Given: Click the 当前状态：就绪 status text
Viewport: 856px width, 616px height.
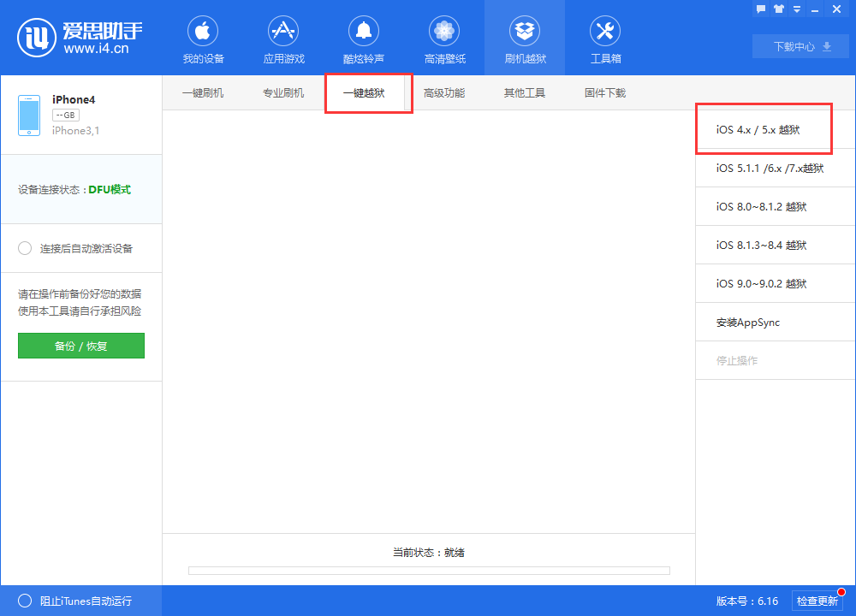Looking at the screenshot, I should coord(429,552).
